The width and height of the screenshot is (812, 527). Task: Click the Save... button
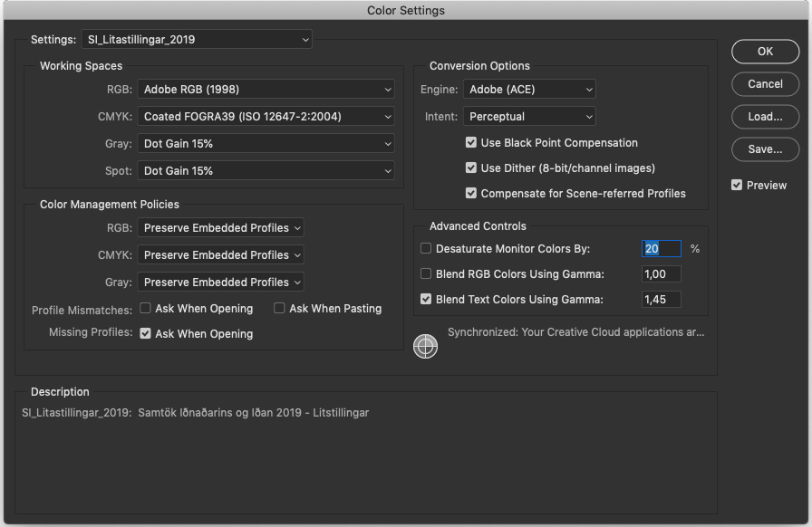click(766, 149)
